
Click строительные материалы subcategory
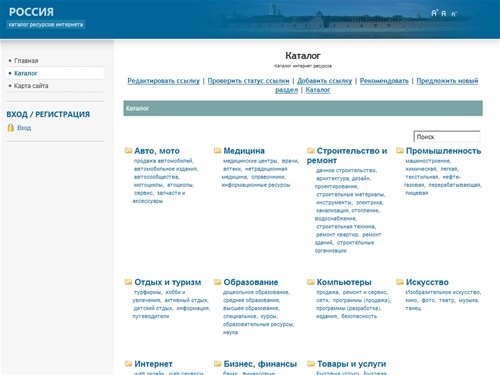coord(350,195)
